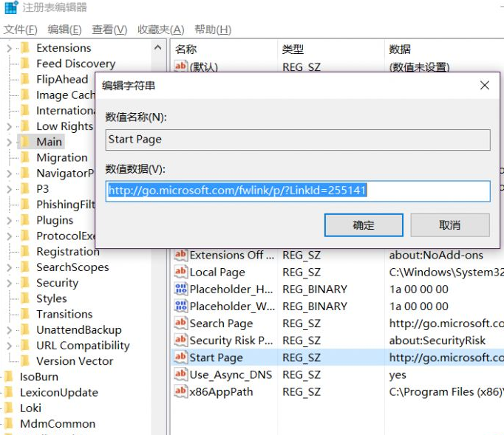Click 取消 to cancel the edit
The width and height of the screenshot is (504, 435).
450,225
